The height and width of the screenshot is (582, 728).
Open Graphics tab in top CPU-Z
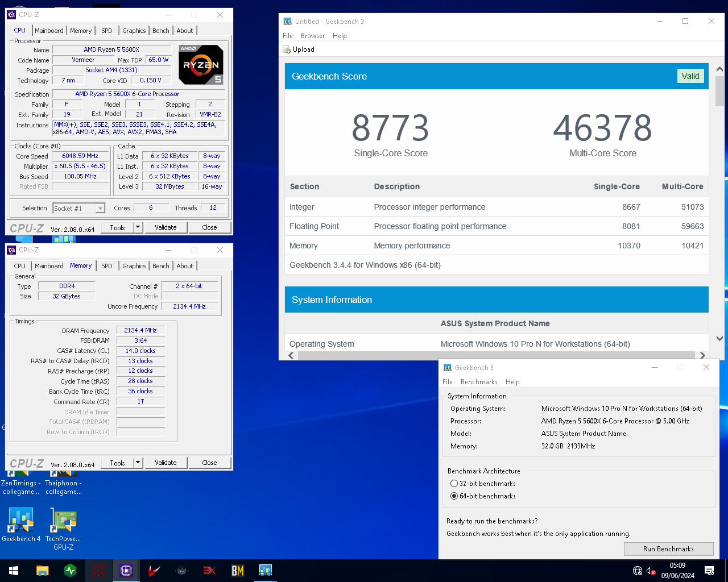click(x=134, y=31)
